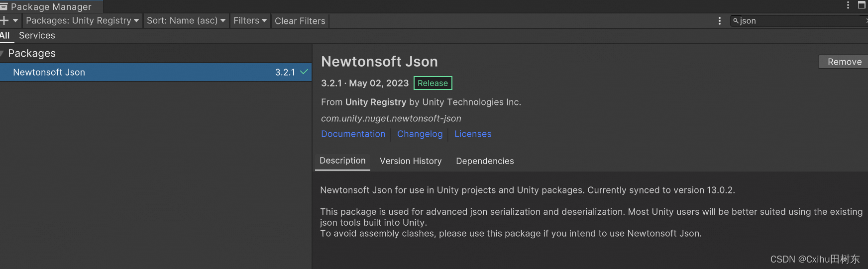Open the Sort: Name (asc) dropdown

(x=186, y=20)
